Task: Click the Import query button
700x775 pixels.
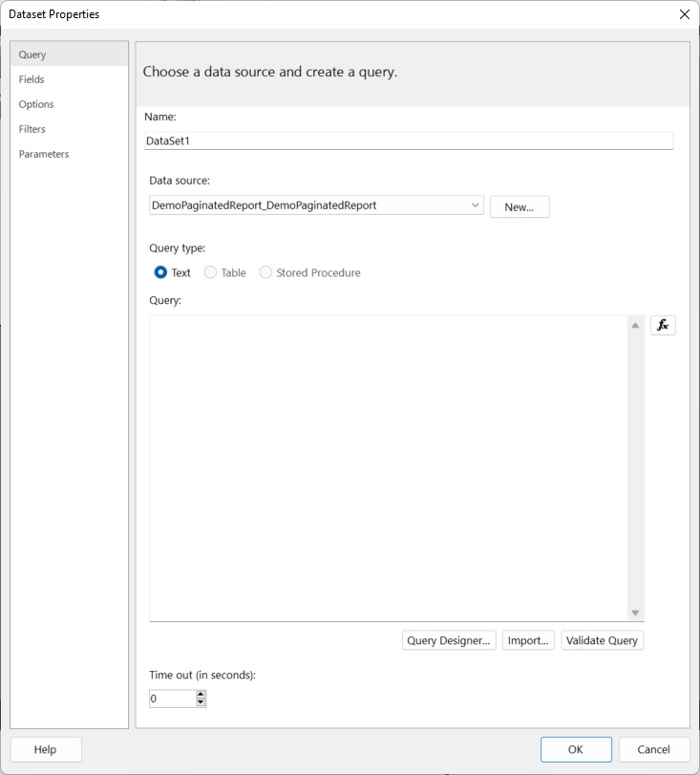Action: click(528, 640)
